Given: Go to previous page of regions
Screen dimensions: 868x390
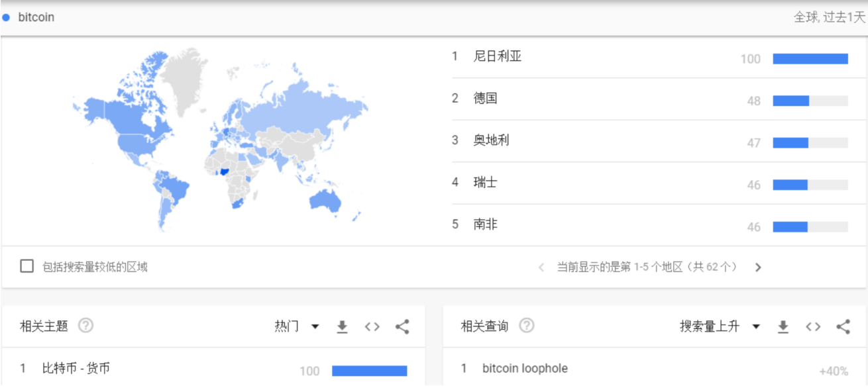Looking at the screenshot, I should click(x=541, y=268).
